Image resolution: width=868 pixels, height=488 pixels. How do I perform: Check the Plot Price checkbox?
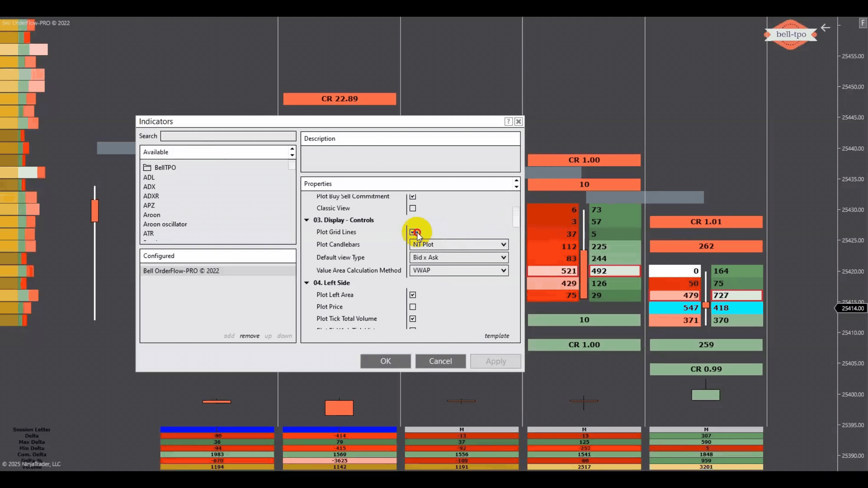coord(413,307)
